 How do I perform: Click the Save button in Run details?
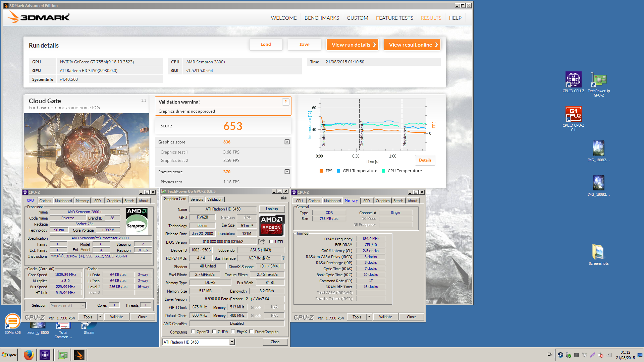[x=304, y=44]
